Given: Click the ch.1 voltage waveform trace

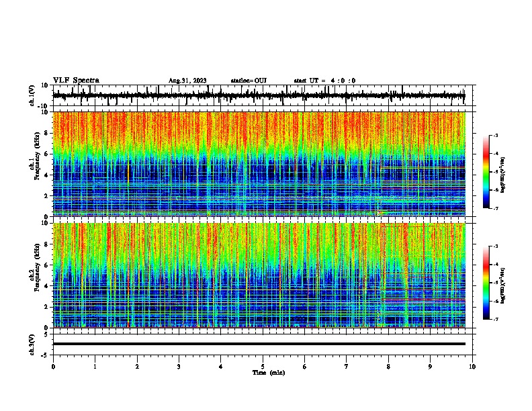Looking at the screenshot, I should [x=259, y=95].
